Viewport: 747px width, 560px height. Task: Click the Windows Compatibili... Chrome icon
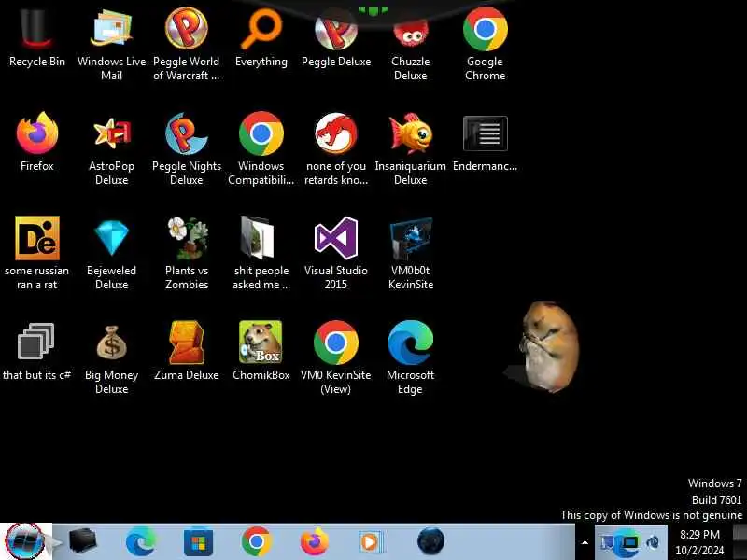pos(261,148)
